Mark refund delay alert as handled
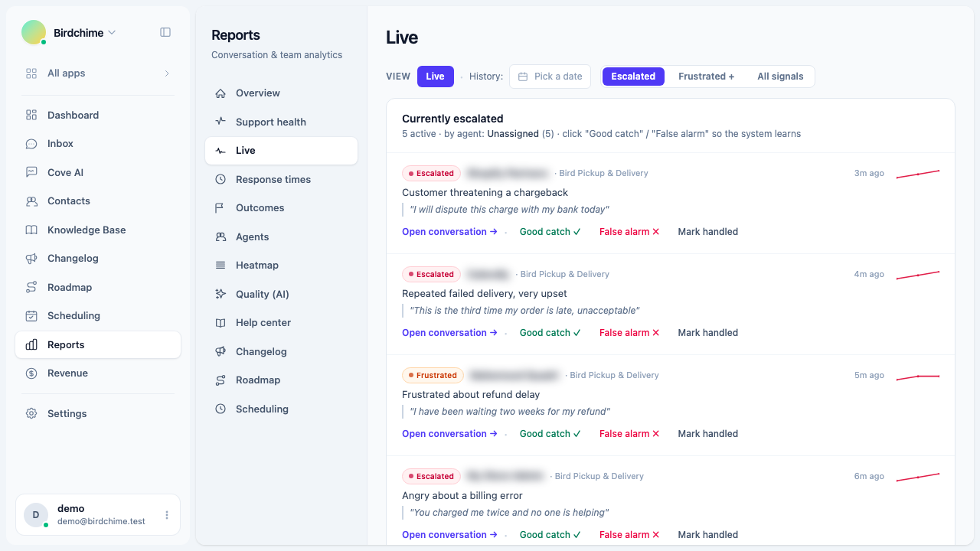 (x=707, y=434)
